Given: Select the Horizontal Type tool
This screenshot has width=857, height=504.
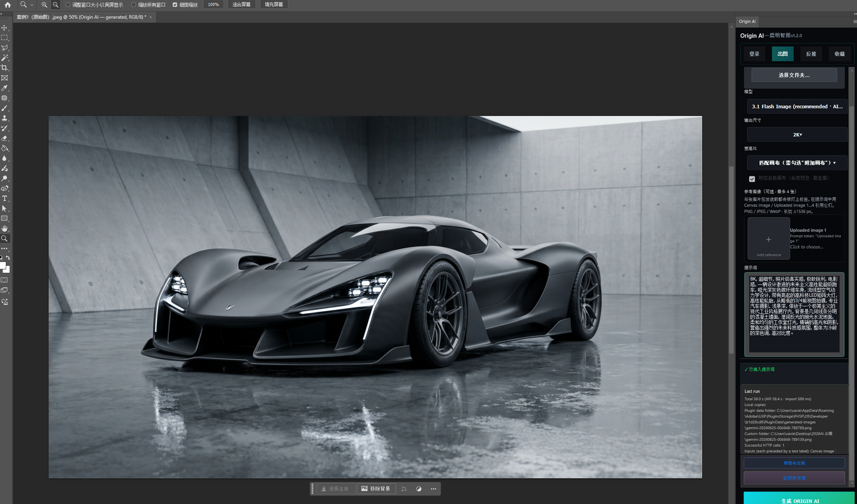Looking at the screenshot, I should click(x=4, y=198).
